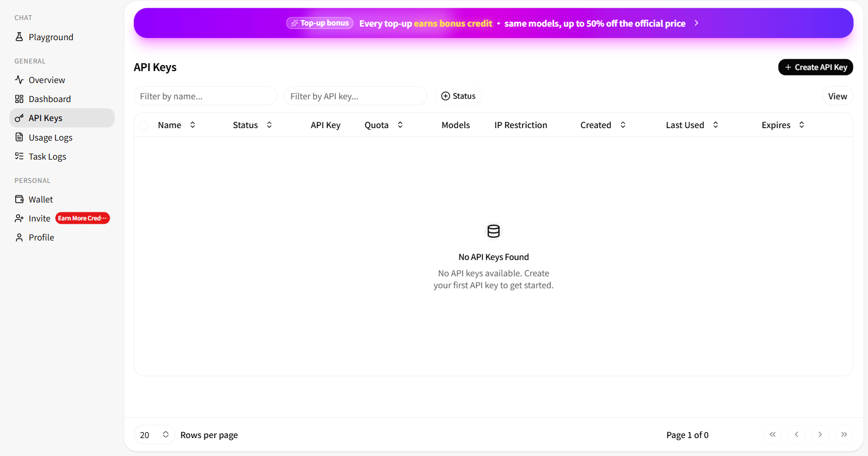This screenshot has width=868, height=456.
Task: Sort by the Created column
Action: 603,125
